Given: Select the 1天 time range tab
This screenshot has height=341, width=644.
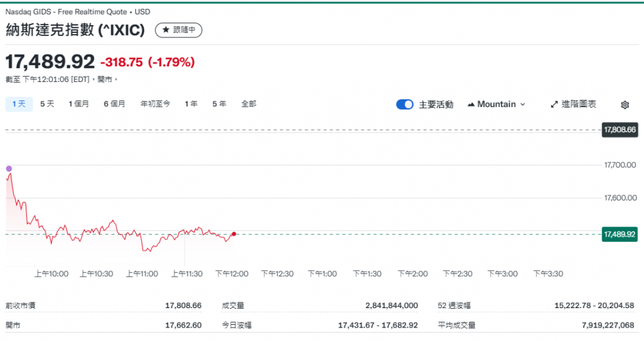Looking at the screenshot, I should [19, 104].
